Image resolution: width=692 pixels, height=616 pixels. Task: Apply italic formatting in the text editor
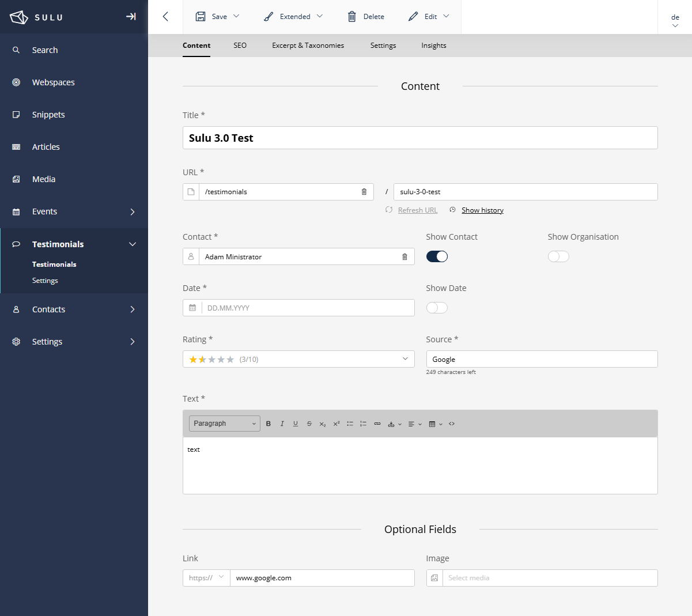coord(282,424)
